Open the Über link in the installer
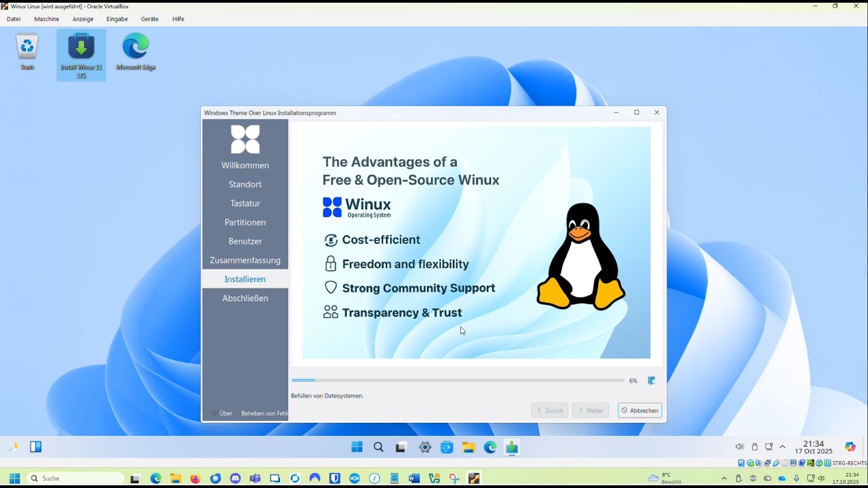Viewport: 868px width, 488px height. [222, 413]
